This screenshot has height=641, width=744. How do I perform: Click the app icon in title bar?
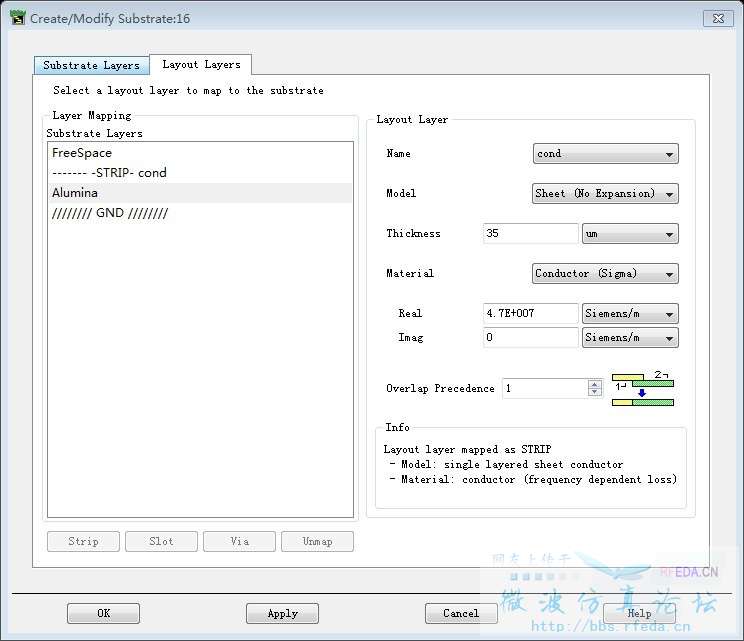(x=17, y=18)
